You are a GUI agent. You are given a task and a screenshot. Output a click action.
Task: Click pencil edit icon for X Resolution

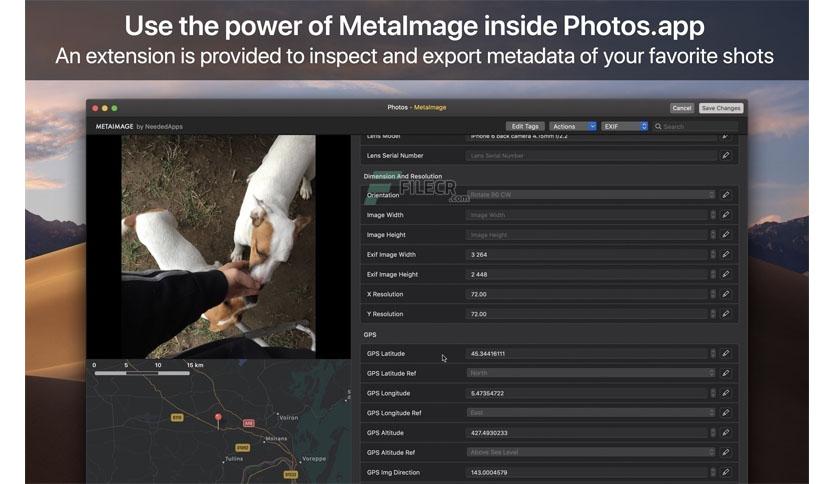click(x=726, y=294)
